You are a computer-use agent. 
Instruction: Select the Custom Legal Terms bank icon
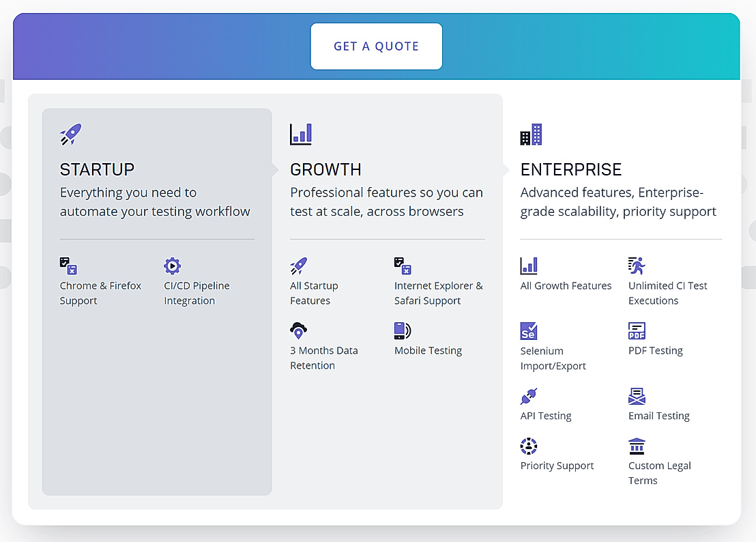point(637,445)
